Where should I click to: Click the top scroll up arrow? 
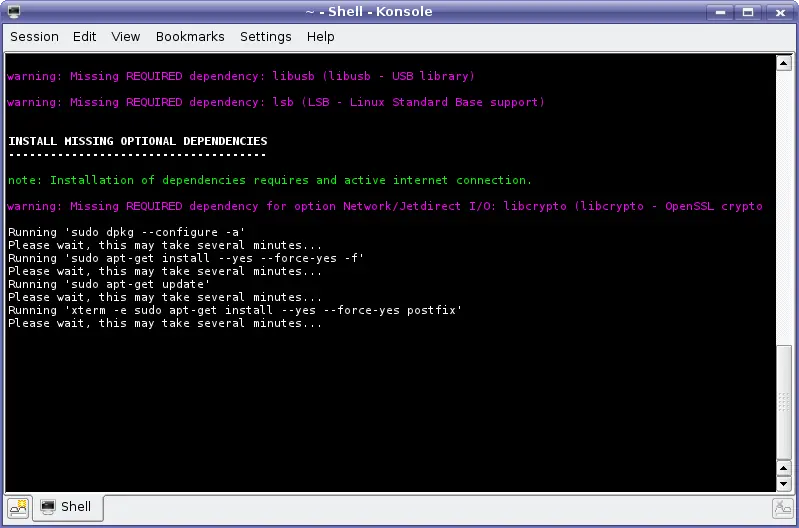tap(784, 63)
